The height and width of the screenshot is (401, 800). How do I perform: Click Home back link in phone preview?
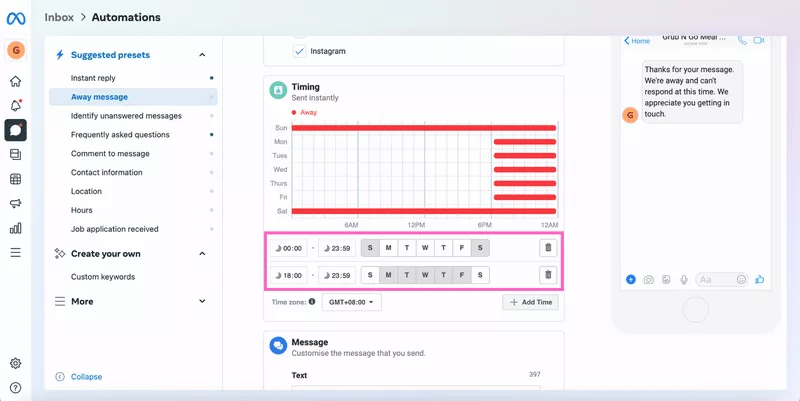point(637,41)
